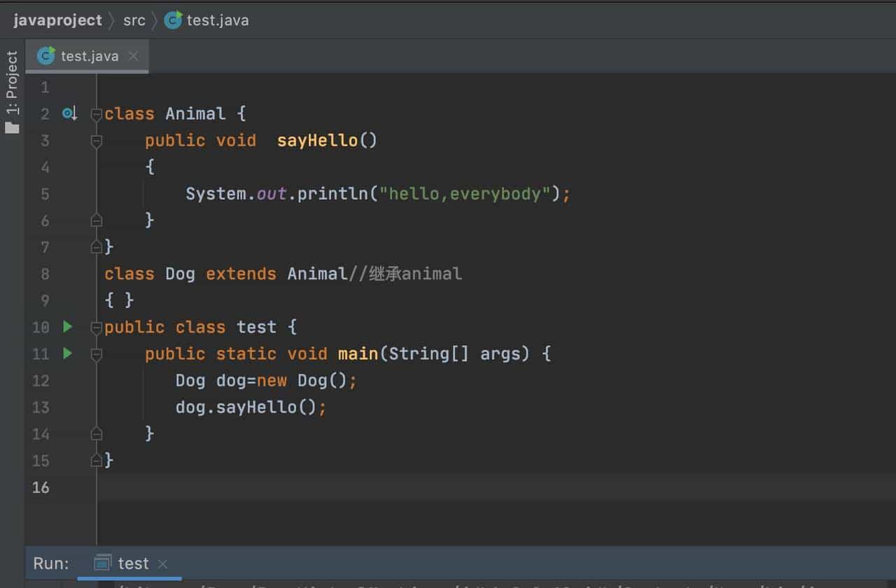Open the test tab in Run panel

click(x=133, y=563)
